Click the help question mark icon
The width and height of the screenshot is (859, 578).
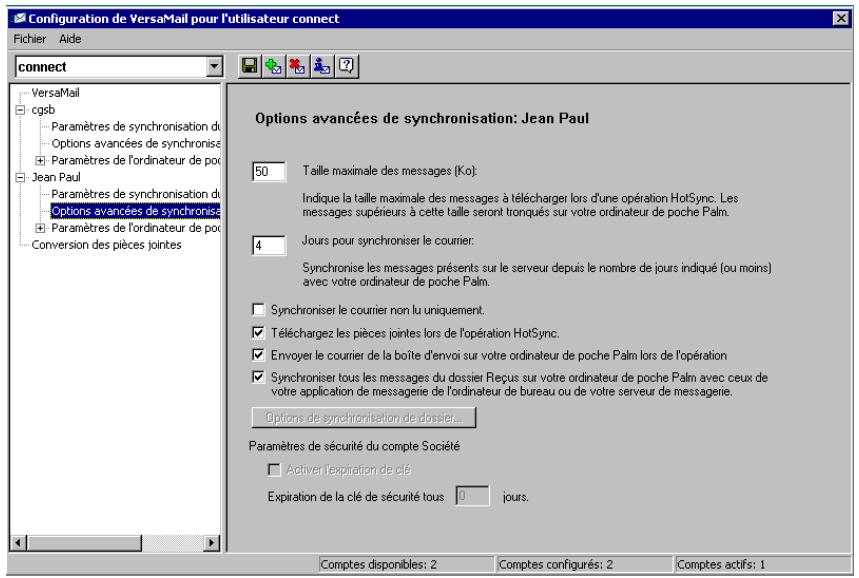[x=346, y=66]
